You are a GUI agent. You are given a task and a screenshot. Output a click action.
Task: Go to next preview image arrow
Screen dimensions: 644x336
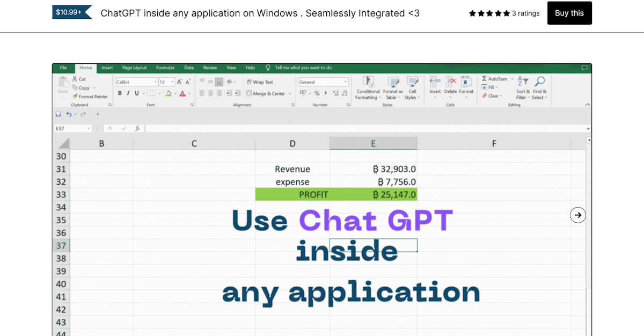point(578,215)
